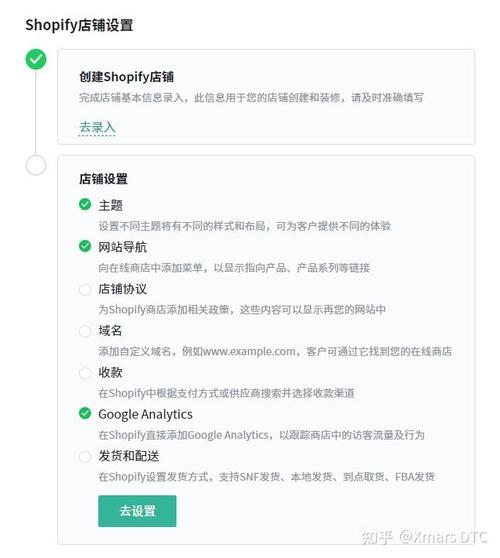Open the 主题 settings item

coord(110,205)
